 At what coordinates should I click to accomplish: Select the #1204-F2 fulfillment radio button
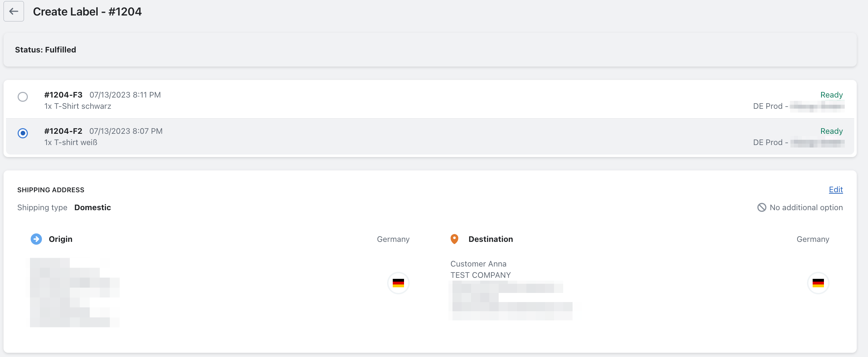coord(23,133)
